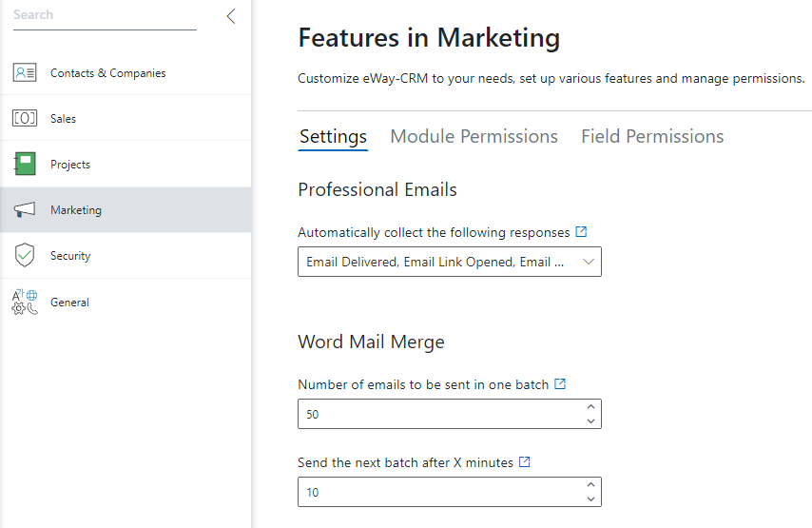Select the Settings tab
The height and width of the screenshot is (528, 812).
pos(333,137)
